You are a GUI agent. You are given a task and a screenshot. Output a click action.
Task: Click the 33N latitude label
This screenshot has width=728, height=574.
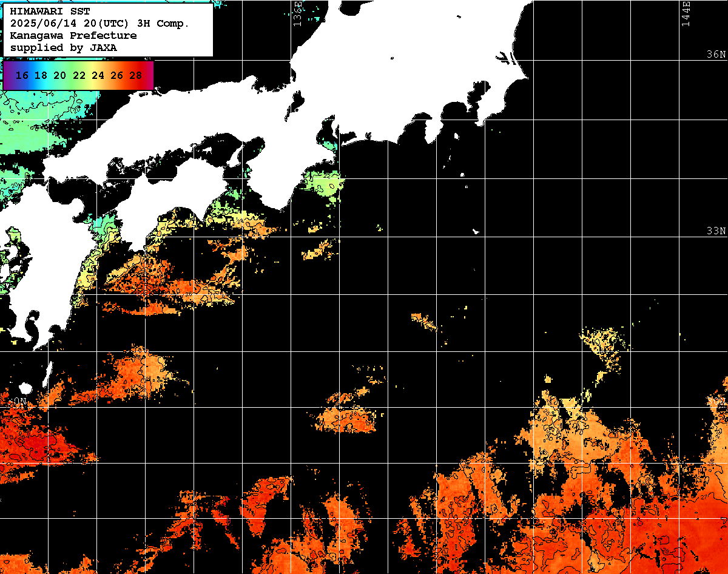pos(716,231)
